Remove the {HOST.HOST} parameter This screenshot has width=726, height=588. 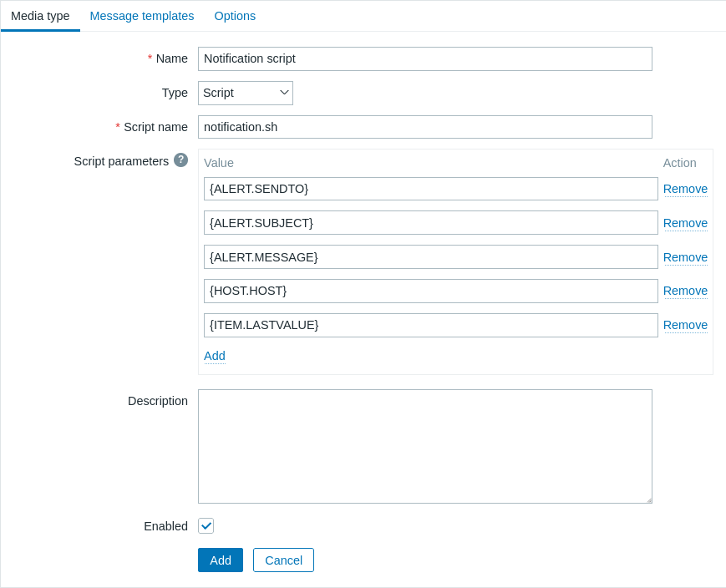pos(685,291)
